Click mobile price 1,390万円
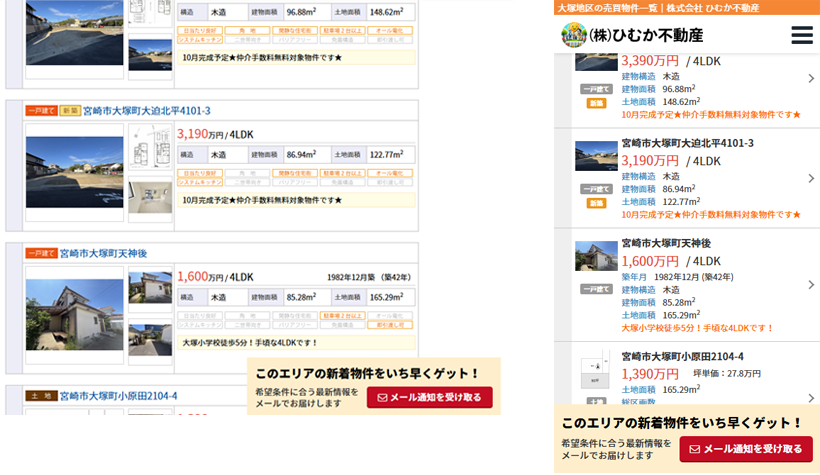 [650, 374]
